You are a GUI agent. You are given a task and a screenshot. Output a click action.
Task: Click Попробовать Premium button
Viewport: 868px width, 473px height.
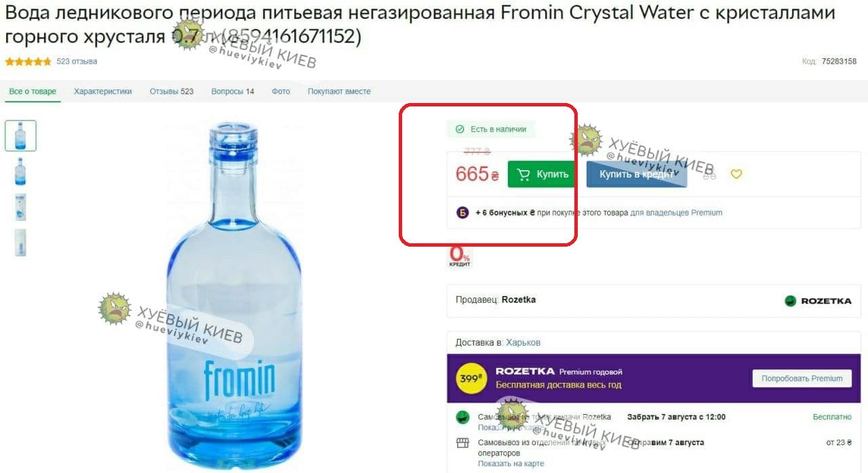[802, 379]
